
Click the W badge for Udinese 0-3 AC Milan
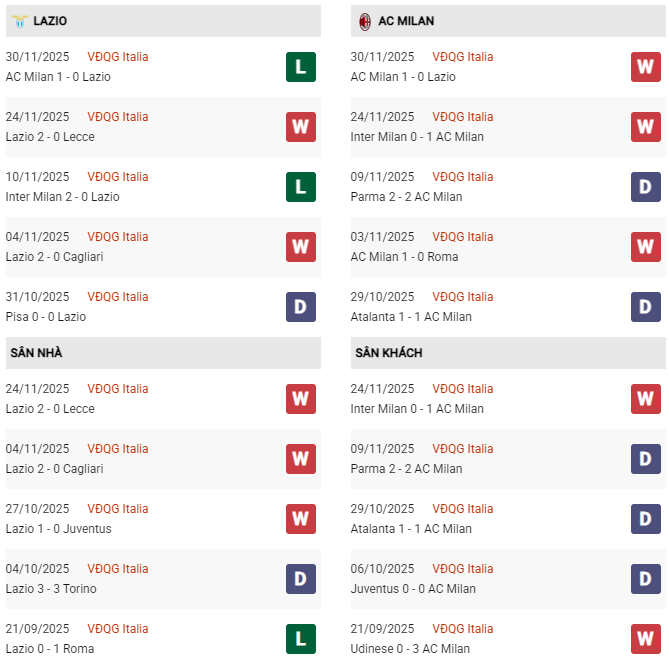645,639
